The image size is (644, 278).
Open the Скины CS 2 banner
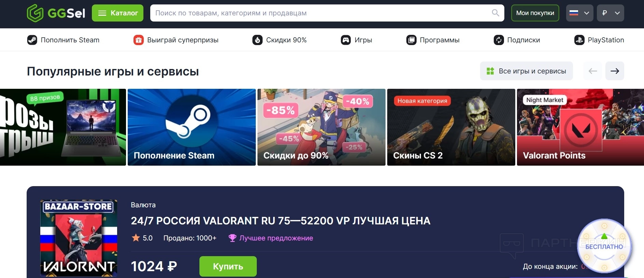[451, 127]
